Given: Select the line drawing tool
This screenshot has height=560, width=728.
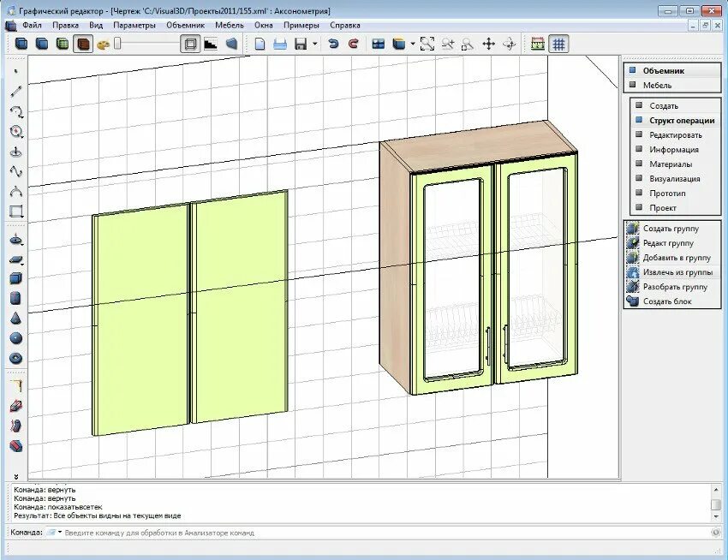Looking at the screenshot, I should click(x=16, y=91).
